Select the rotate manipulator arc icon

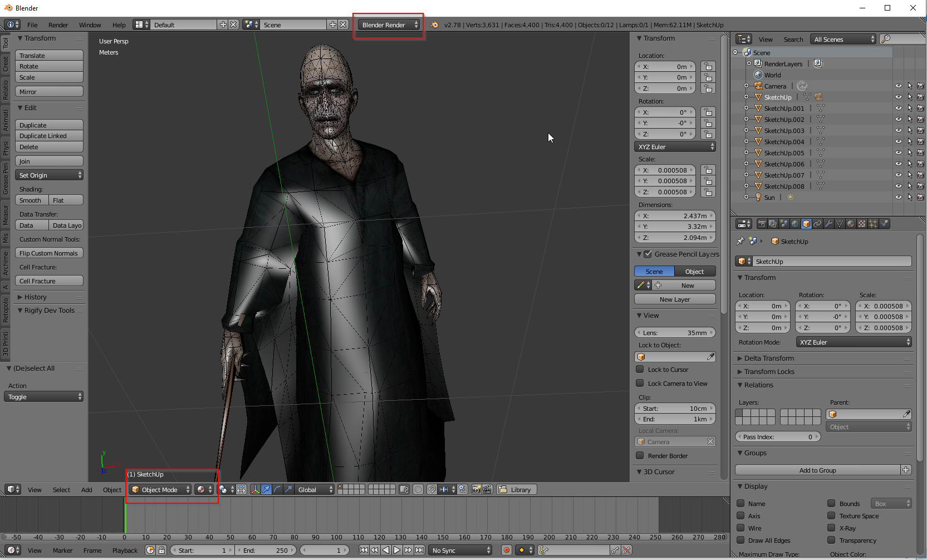277,489
